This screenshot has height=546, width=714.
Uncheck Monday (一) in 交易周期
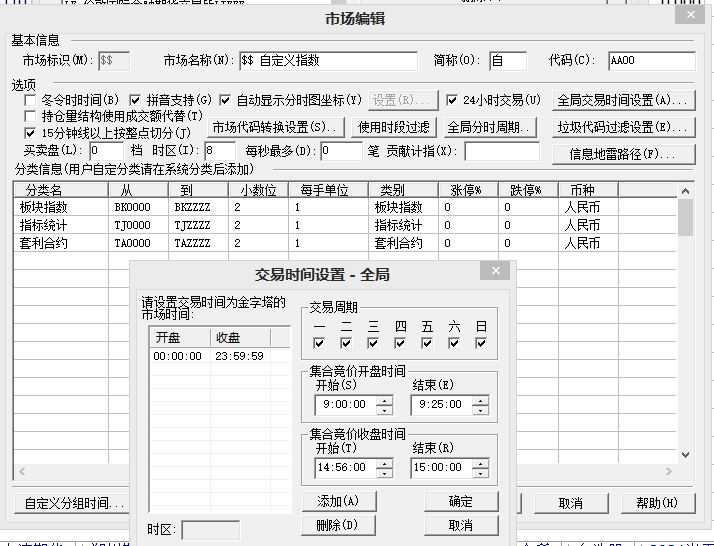tap(319, 343)
